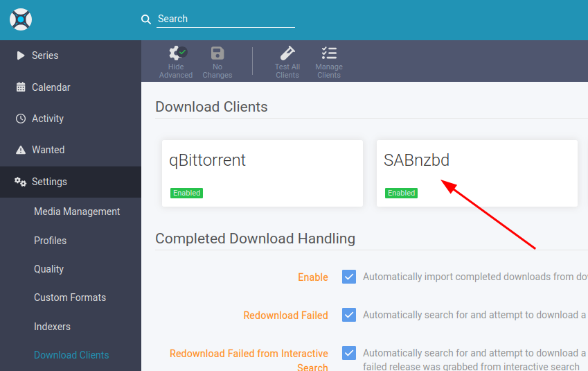
Task: Open the Series menu item
Action: click(45, 55)
